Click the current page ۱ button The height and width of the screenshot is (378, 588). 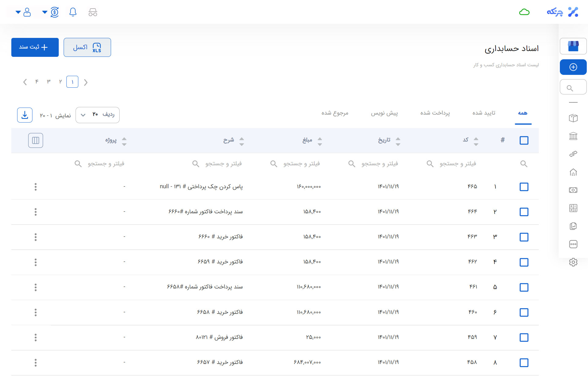[72, 82]
